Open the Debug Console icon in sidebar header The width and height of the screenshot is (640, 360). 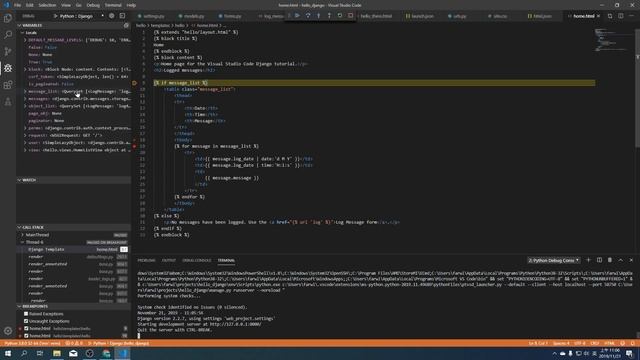tap(122, 16)
